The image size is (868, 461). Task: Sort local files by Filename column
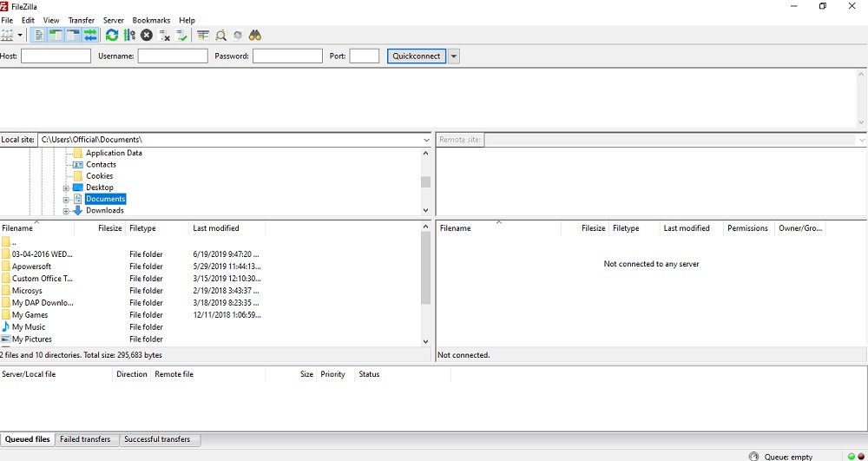(37, 228)
